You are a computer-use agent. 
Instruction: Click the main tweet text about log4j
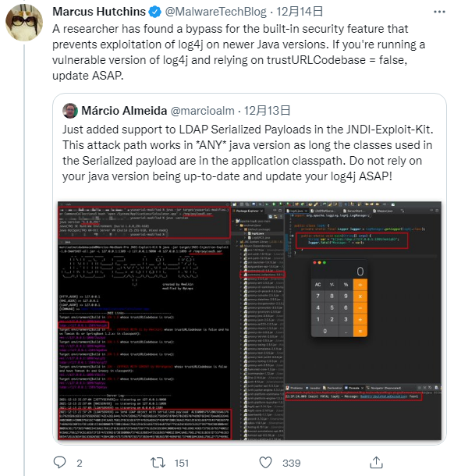tap(239, 52)
